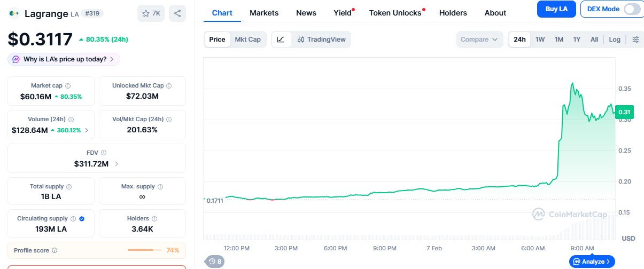The height and width of the screenshot is (269, 644).
Task: Open the Compare dropdown
Action: pyautogui.click(x=480, y=39)
